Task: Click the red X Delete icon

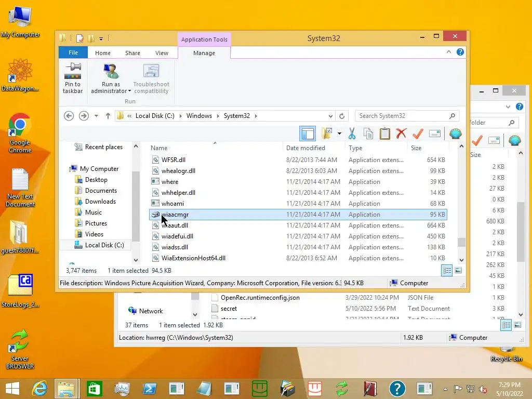Action: pyautogui.click(x=401, y=134)
